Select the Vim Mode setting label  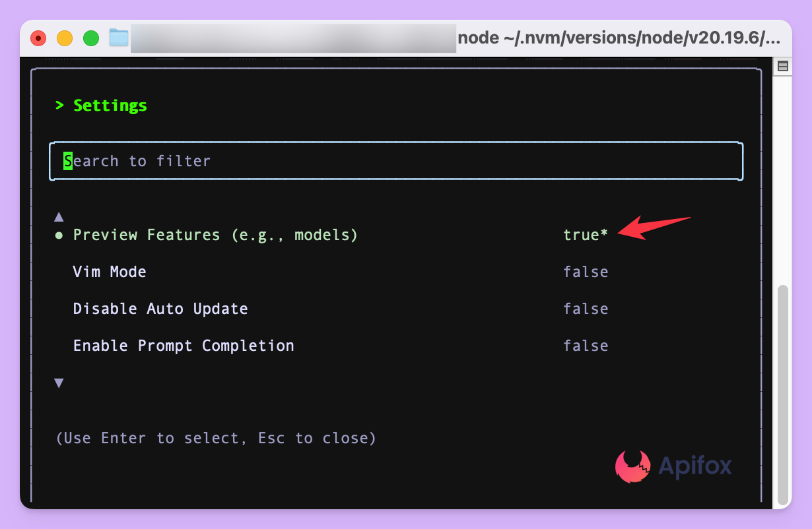110,272
